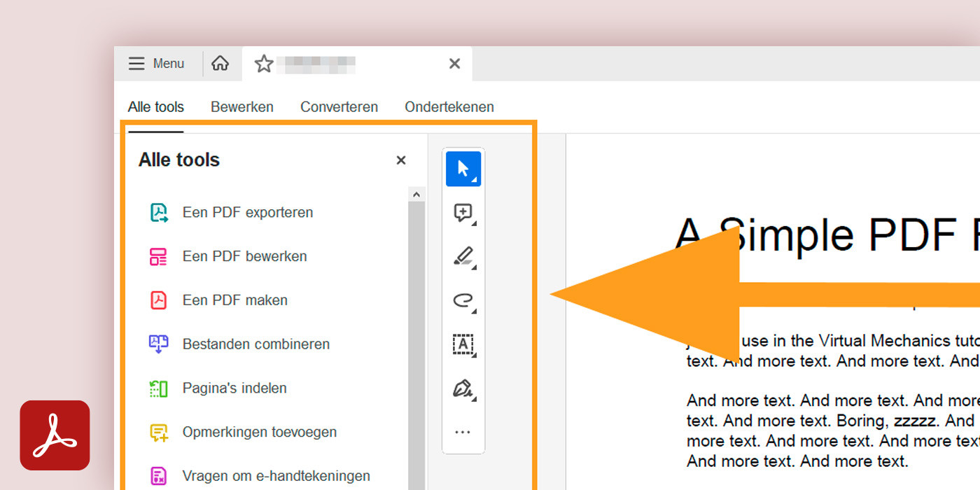Star the current document tab
Viewport: 980px width, 490px height.
tap(264, 64)
